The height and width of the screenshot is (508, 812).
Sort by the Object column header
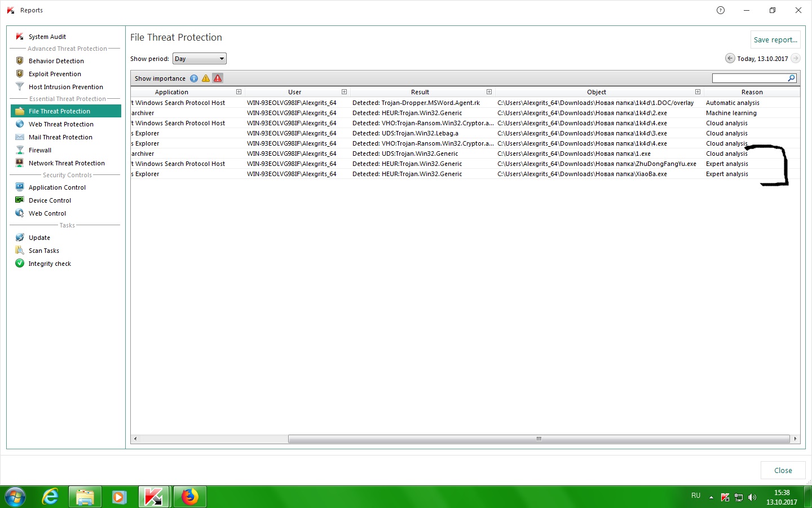[x=596, y=92]
